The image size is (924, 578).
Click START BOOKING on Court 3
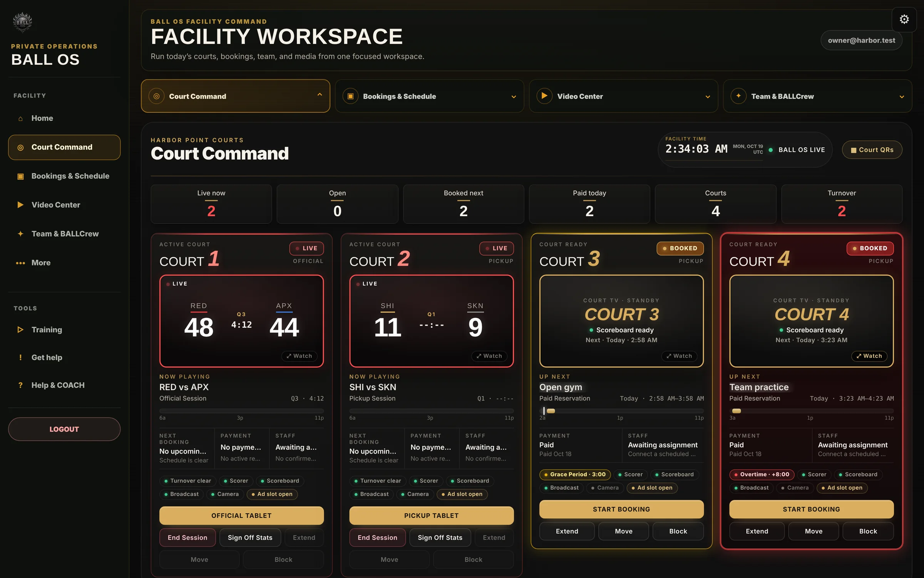(621, 509)
